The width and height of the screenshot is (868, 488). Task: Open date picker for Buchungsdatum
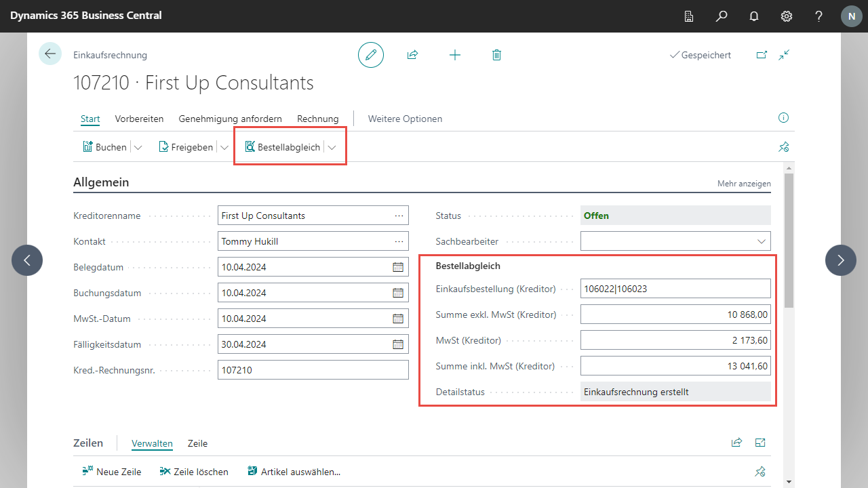click(398, 293)
